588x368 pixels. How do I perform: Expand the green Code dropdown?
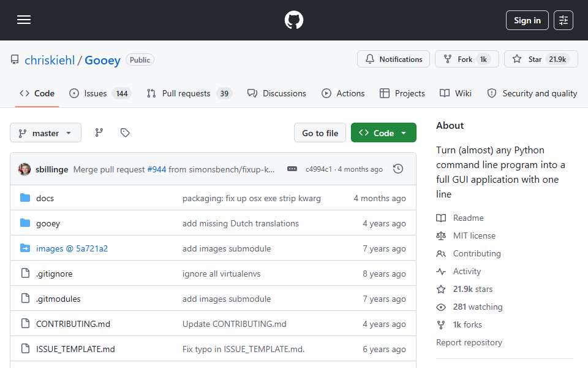(x=383, y=133)
